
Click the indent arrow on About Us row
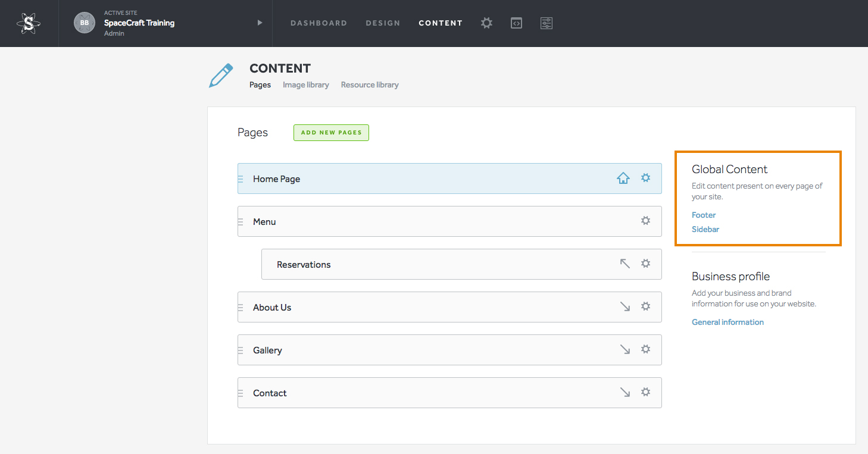click(625, 306)
